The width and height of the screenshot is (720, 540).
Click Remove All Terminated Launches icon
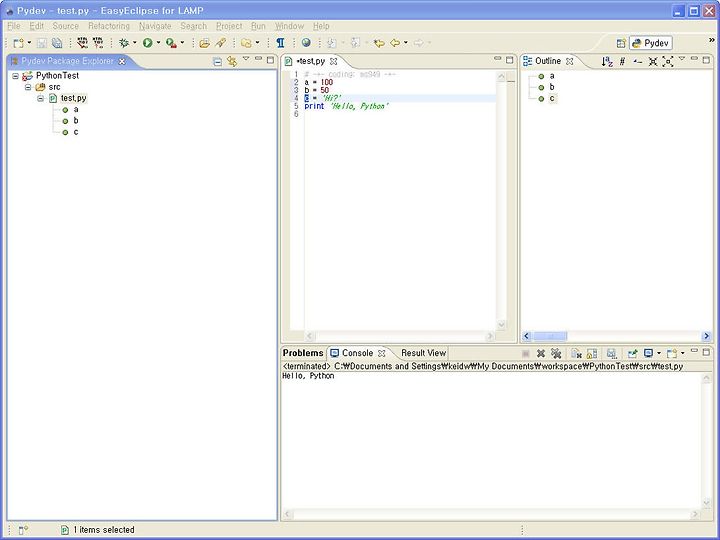click(x=556, y=353)
